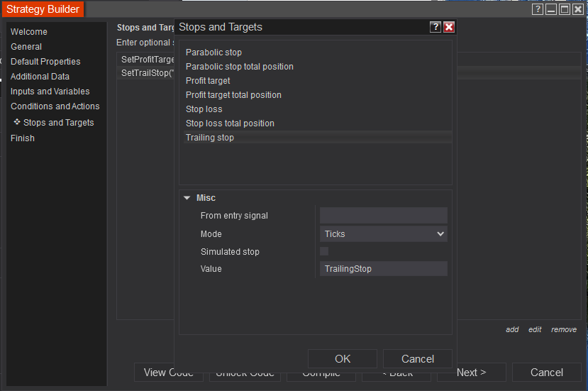Cancel the Stops and Targets dialog

pos(417,359)
